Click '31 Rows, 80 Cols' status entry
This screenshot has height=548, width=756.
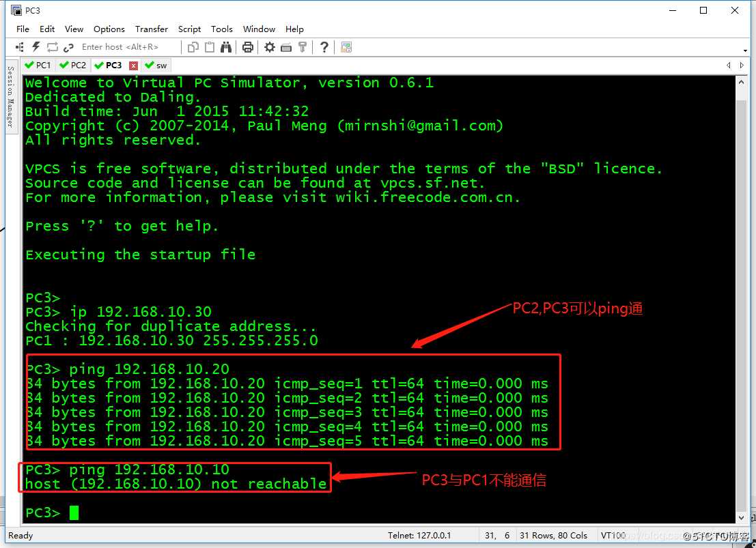point(553,536)
